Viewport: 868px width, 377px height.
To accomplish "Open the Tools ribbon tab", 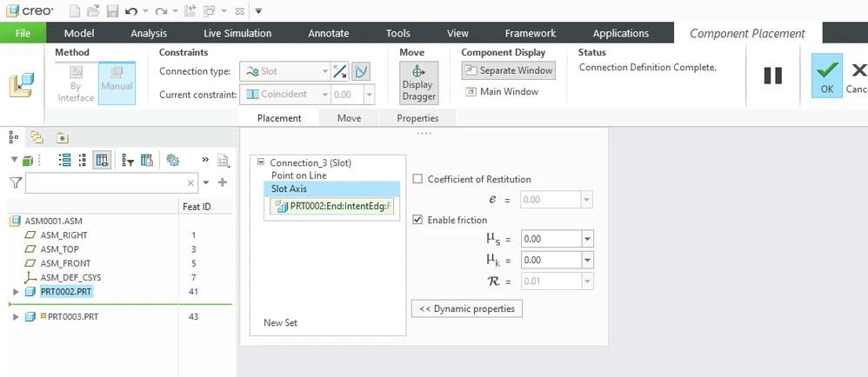I will pos(398,33).
